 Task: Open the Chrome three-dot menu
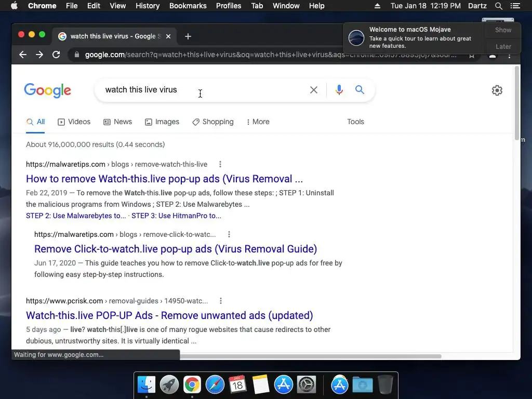coord(509,56)
